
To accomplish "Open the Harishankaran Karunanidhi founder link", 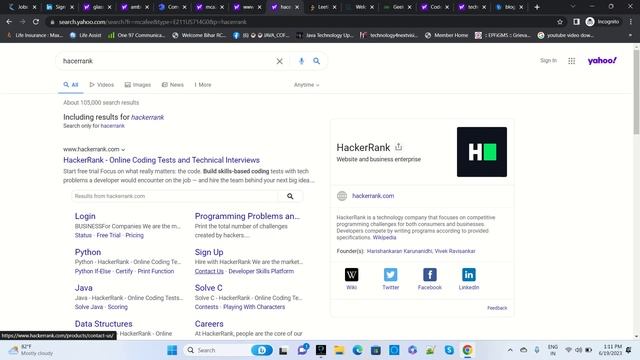I will [399, 251].
